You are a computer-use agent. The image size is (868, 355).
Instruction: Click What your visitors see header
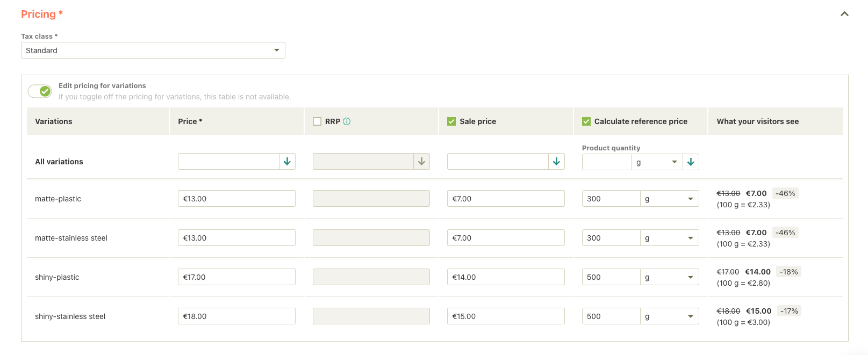[x=758, y=121]
